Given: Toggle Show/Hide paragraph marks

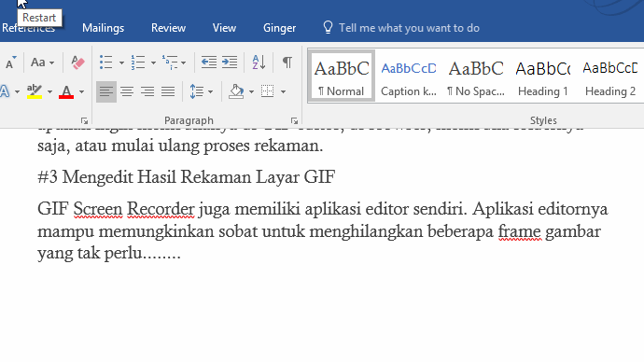Looking at the screenshot, I should pyautogui.click(x=287, y=63).
